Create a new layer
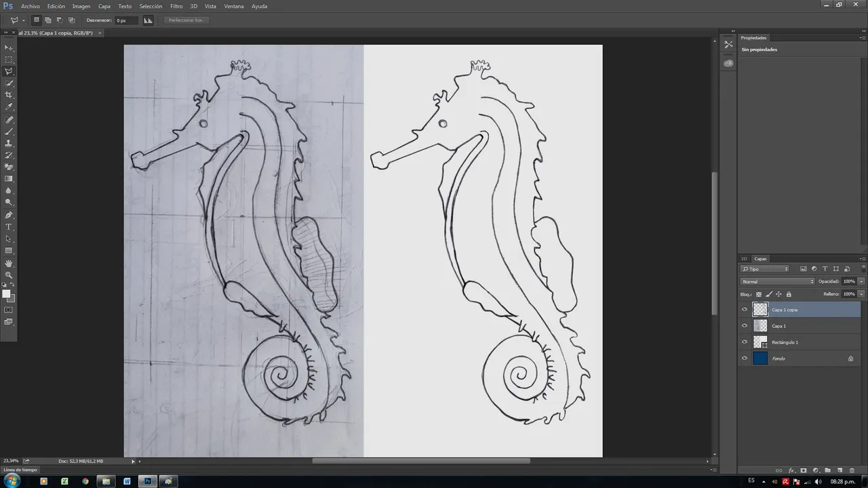 (x=840, y=470)
